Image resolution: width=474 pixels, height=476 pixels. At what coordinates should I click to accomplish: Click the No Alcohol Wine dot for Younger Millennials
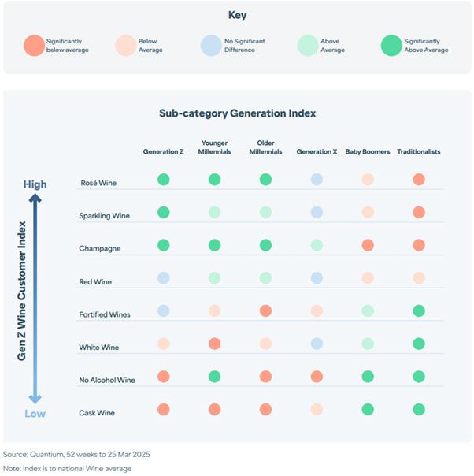[214, 377]
